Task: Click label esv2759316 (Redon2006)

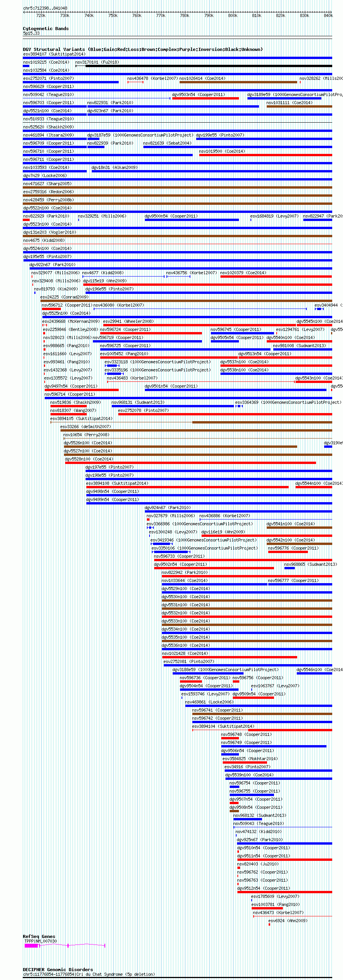Action: coord(49,192)
